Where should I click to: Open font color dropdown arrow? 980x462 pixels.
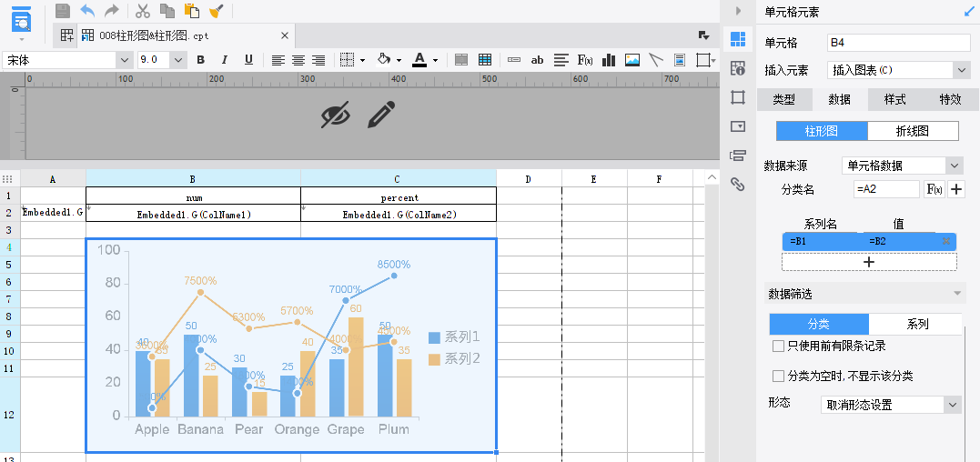(435, 61)
